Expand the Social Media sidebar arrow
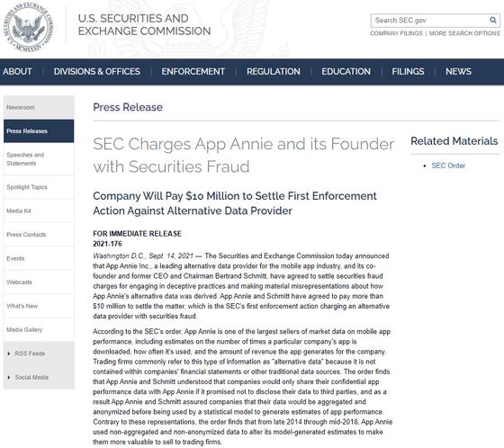The width and height of the screenshot is (504, 448). 9,377
